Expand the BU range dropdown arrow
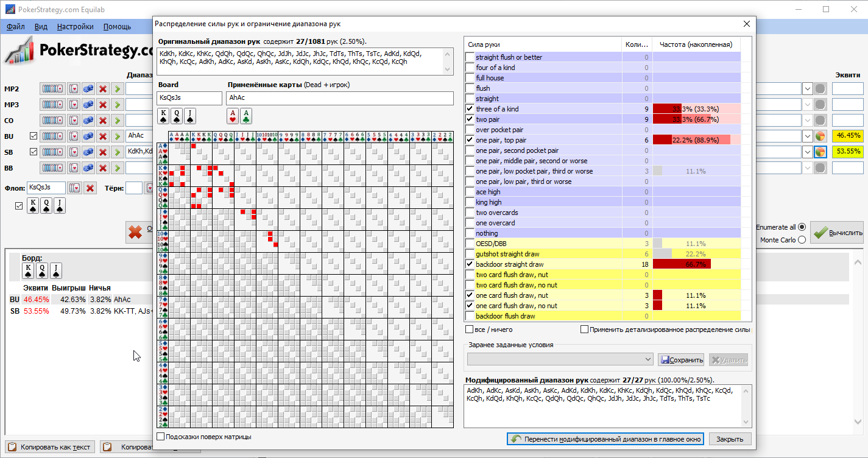The width and height of the screenshot is (868, 458). point(807,136)
